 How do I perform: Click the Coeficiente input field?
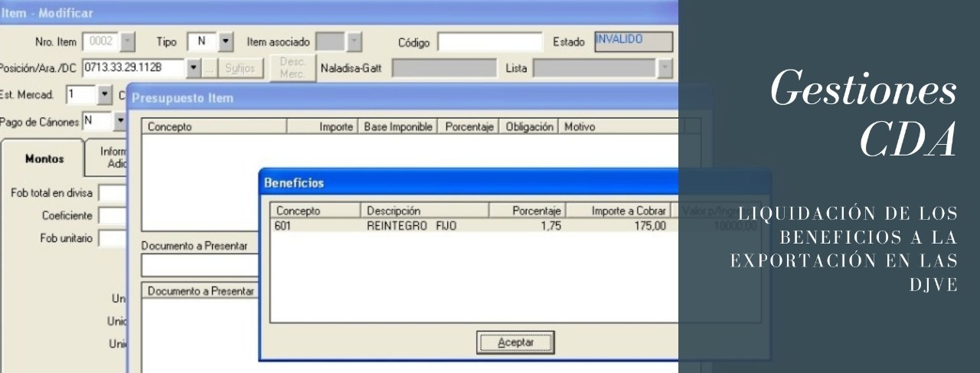[x=113, y=215]
